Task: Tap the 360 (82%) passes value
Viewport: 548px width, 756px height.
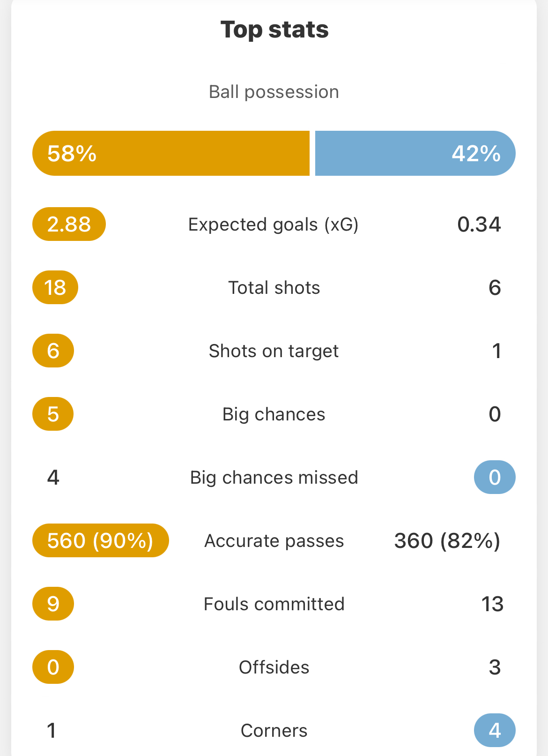Action: 447,541
